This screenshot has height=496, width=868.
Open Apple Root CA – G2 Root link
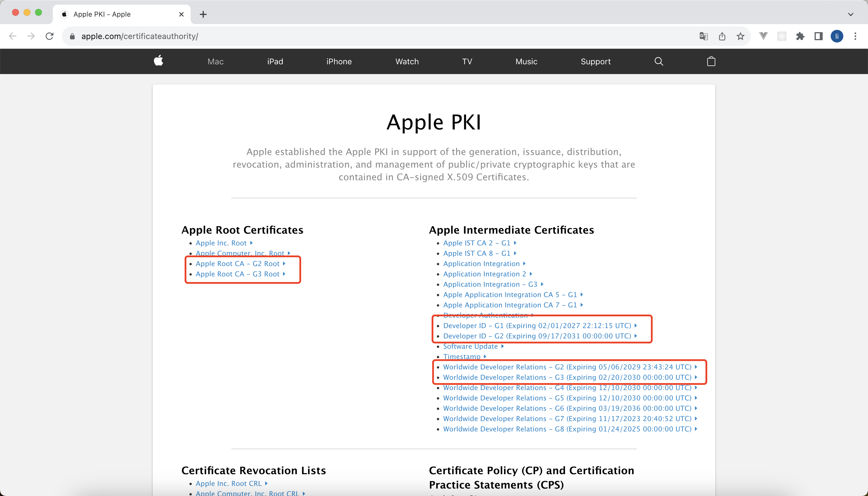[240, 264]
